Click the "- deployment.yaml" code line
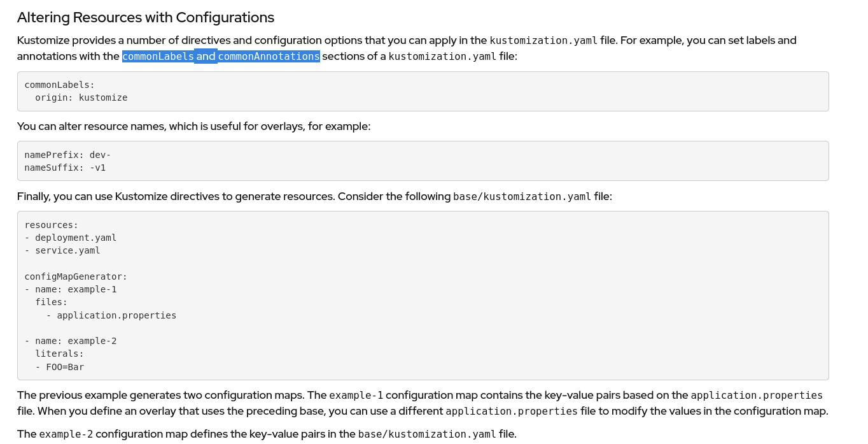Viewport: 868px width, 444px height. tap(70, 238)
